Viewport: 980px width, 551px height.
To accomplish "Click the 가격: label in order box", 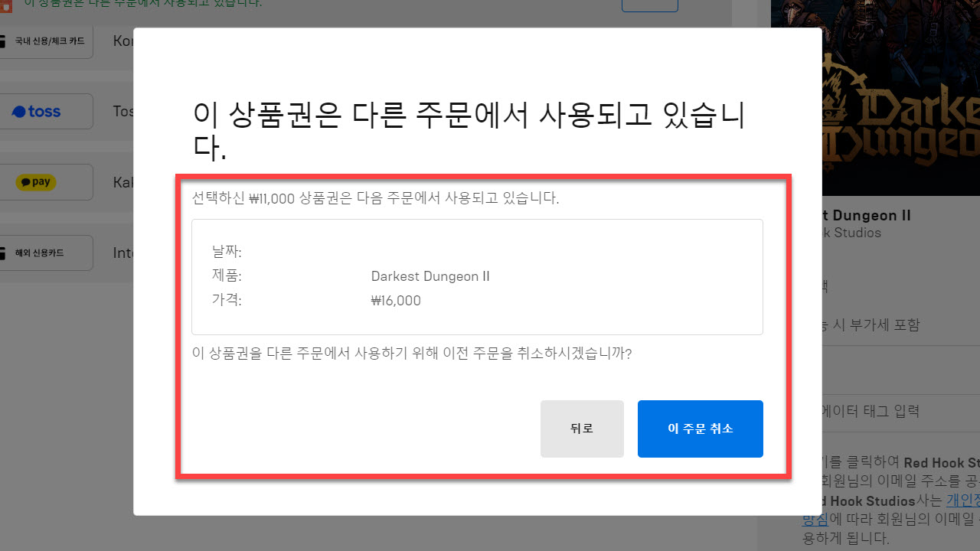I will (x=227, y=301).
